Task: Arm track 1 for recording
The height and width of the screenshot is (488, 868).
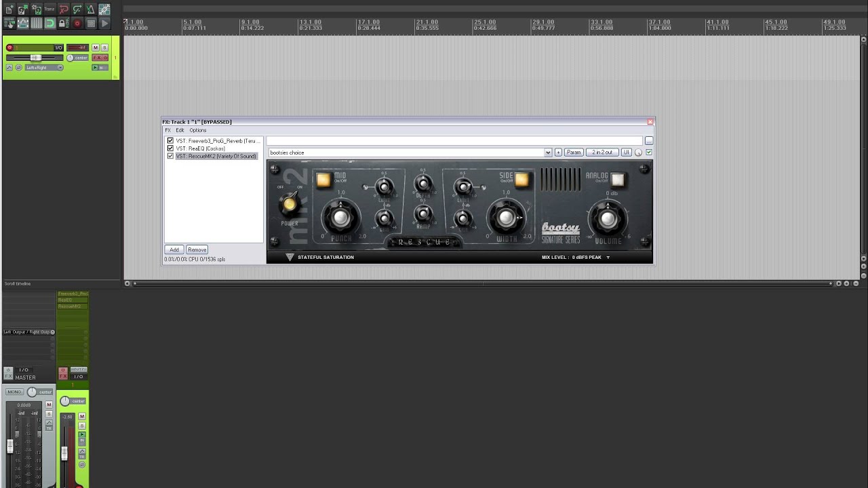Action: click(x=9, y=47)
